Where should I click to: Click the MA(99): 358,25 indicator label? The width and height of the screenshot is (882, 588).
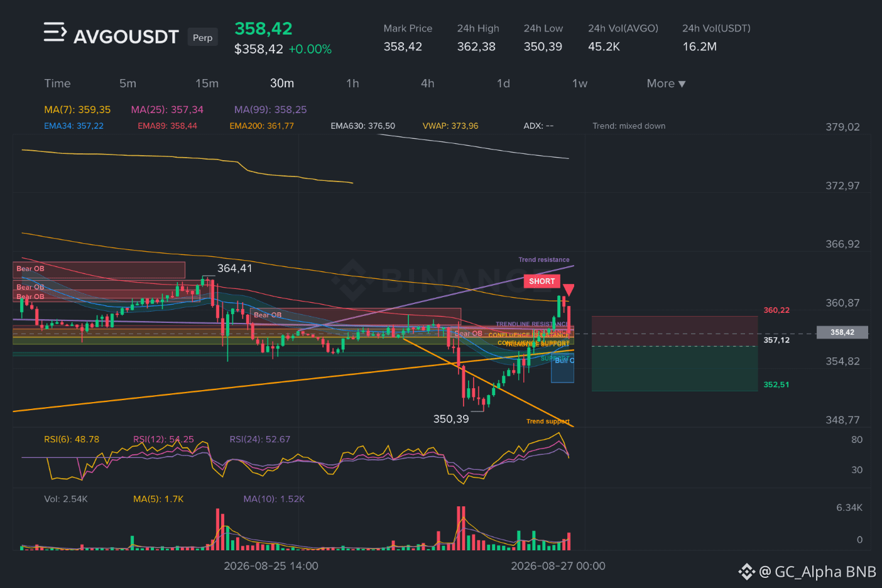[x=270, y=110]
